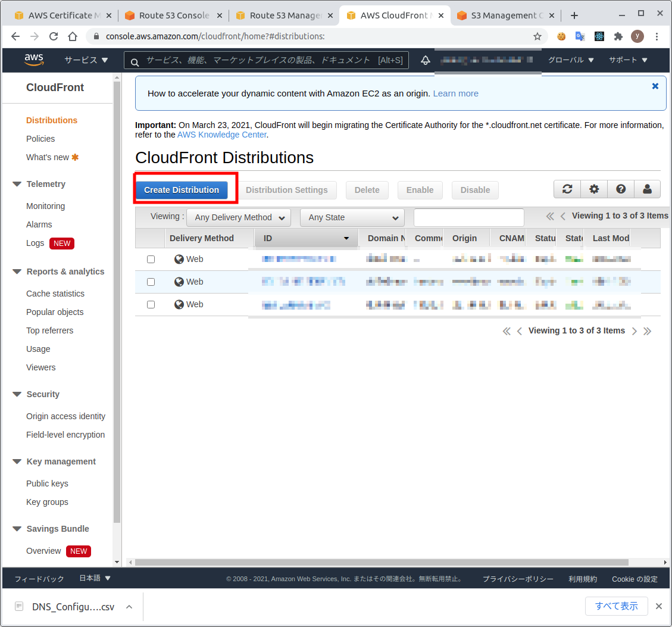Sort by the ID column header
The image size is (672, 627).
[306, 238]
